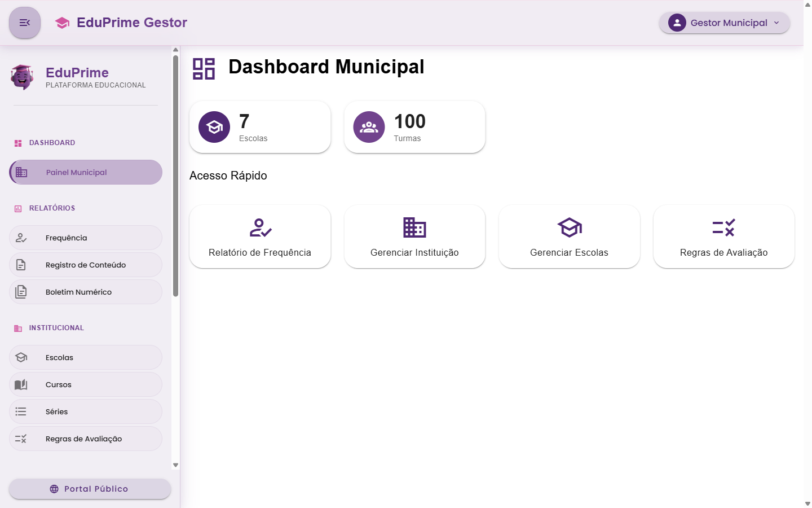Click the Gerenciar Instituição quick access card

click(x=414, y=237)
